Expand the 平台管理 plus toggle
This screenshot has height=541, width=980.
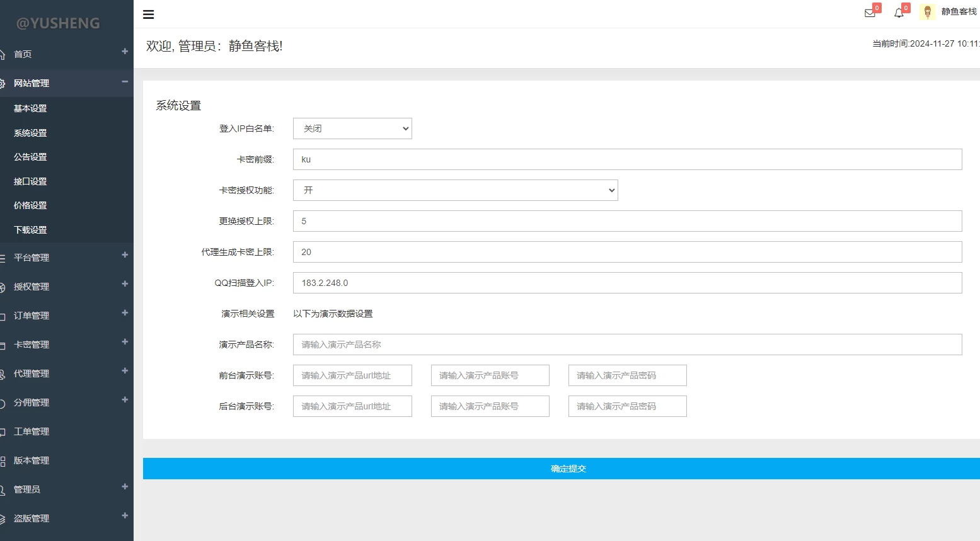[x=125, y=255]
